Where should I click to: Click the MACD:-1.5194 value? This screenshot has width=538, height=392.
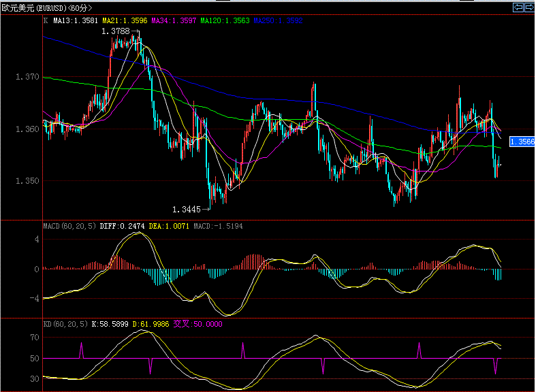click(218, 226)
